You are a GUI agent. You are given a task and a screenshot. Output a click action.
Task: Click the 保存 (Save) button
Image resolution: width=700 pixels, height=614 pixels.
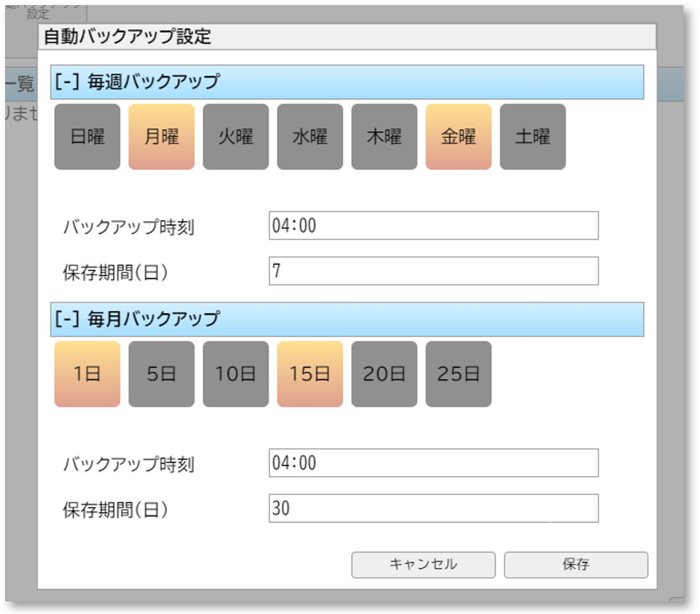576,564
